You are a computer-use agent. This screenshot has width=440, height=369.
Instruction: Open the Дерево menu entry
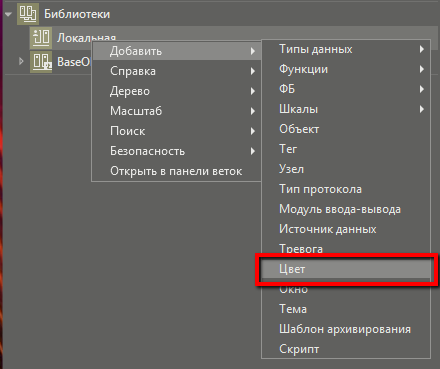pyautogui.click(x=177, y=91)
